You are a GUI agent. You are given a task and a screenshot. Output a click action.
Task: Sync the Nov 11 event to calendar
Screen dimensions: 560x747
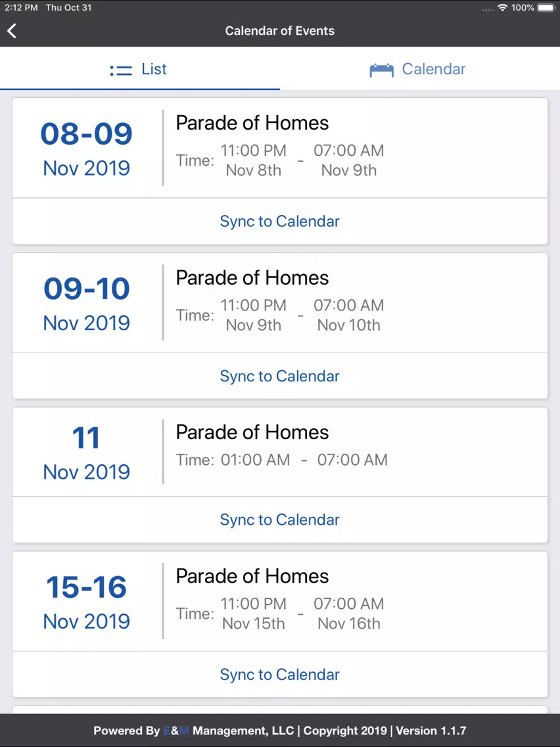(279, 519)
